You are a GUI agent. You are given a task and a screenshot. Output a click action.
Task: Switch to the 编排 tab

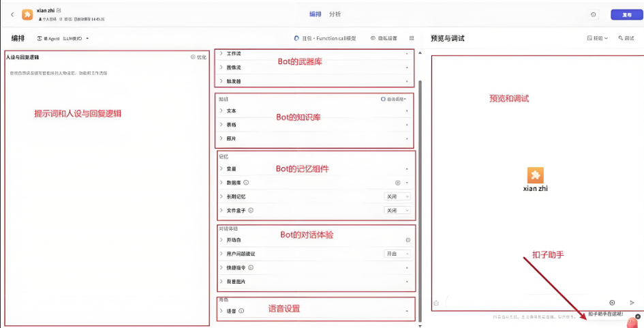(315, 14)
